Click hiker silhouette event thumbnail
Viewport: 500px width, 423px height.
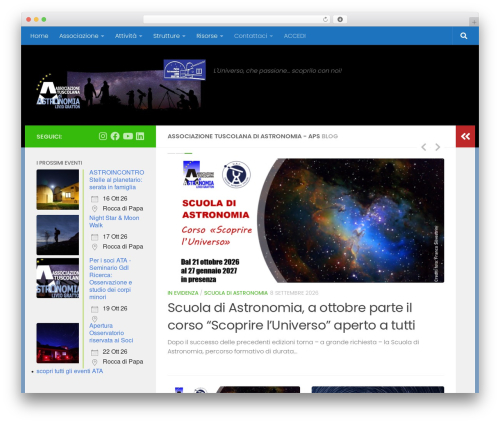pyautogui.click(x=58, y=235)
